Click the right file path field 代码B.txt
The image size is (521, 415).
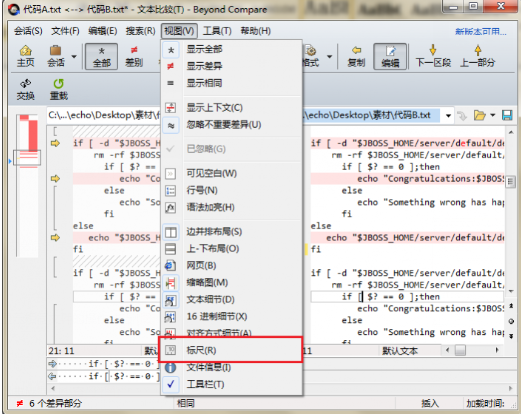[371, 115]
